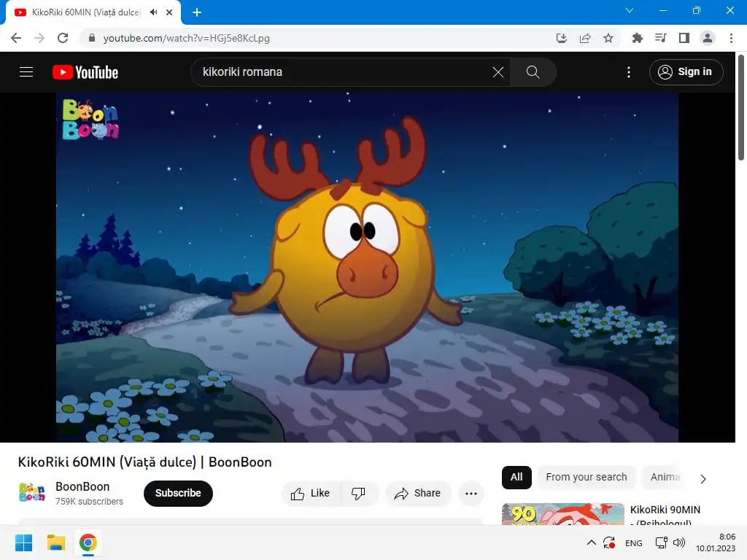View site information lock icon
747x560 pixels.
pyautogui.click(x=92, y=38)
